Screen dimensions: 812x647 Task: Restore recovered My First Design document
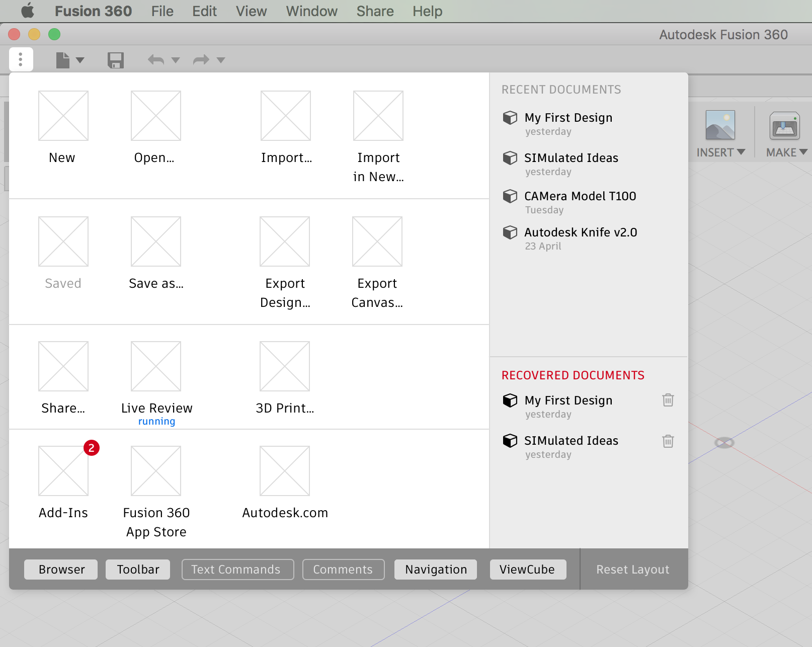click(x=557, y=407)
